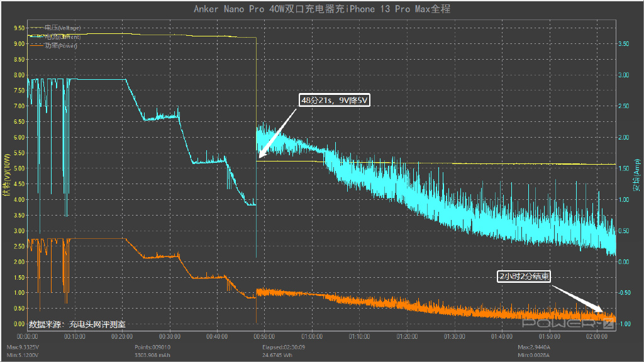Image resolution: width=644 pixels, height=362 pixels.
Task: Click the 00:10:00 time axis label
Action: click(75, 337)
